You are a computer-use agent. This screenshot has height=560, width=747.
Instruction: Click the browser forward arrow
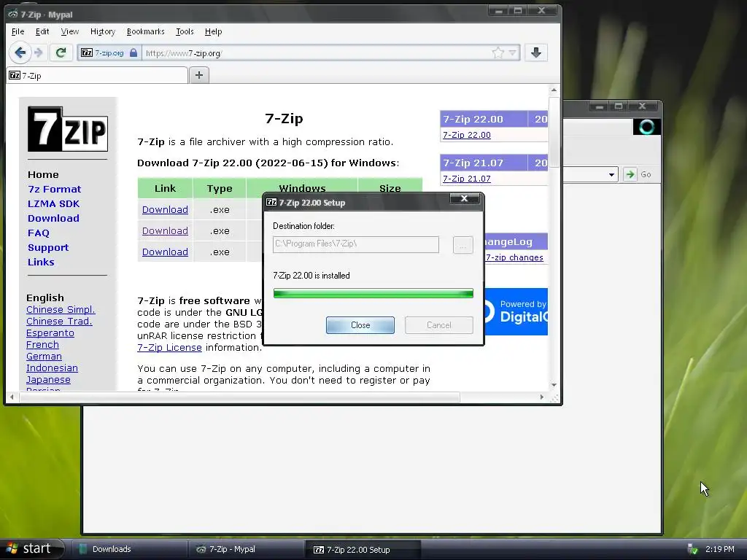pyautogui.click(x=39, y=52)
